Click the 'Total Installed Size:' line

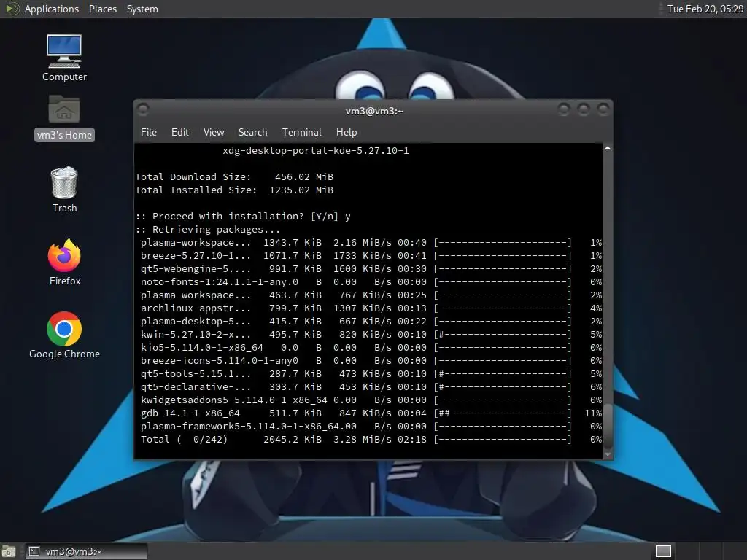234,190
